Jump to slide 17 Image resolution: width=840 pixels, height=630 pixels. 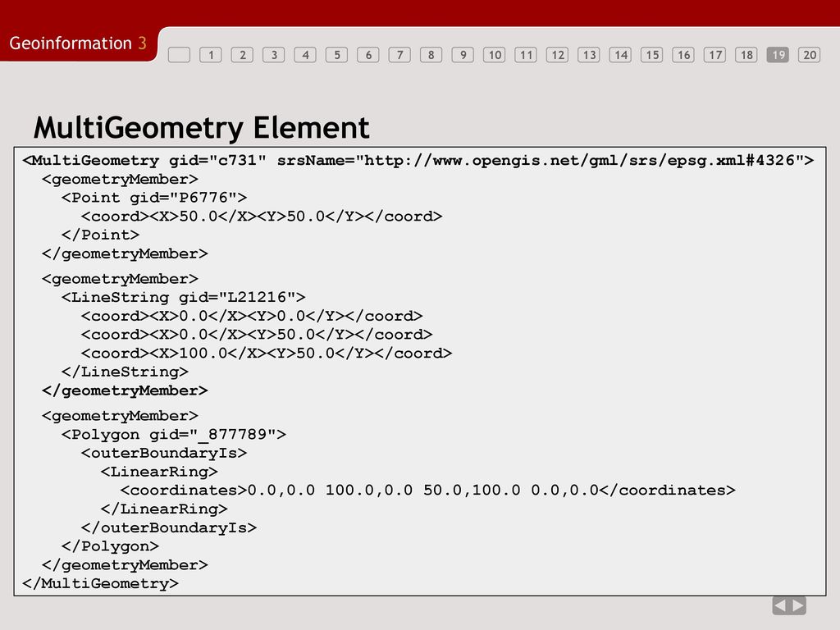(715, 55)
